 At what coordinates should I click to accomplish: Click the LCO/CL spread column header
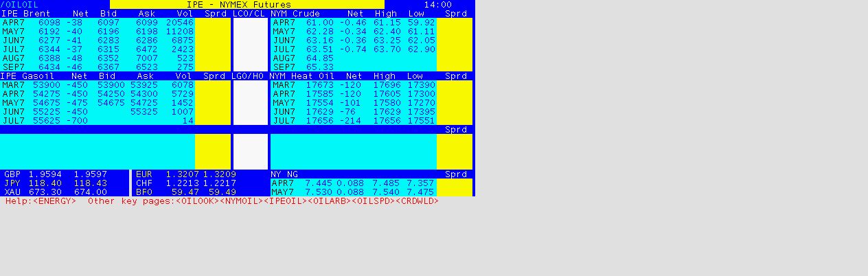[249, 14]
